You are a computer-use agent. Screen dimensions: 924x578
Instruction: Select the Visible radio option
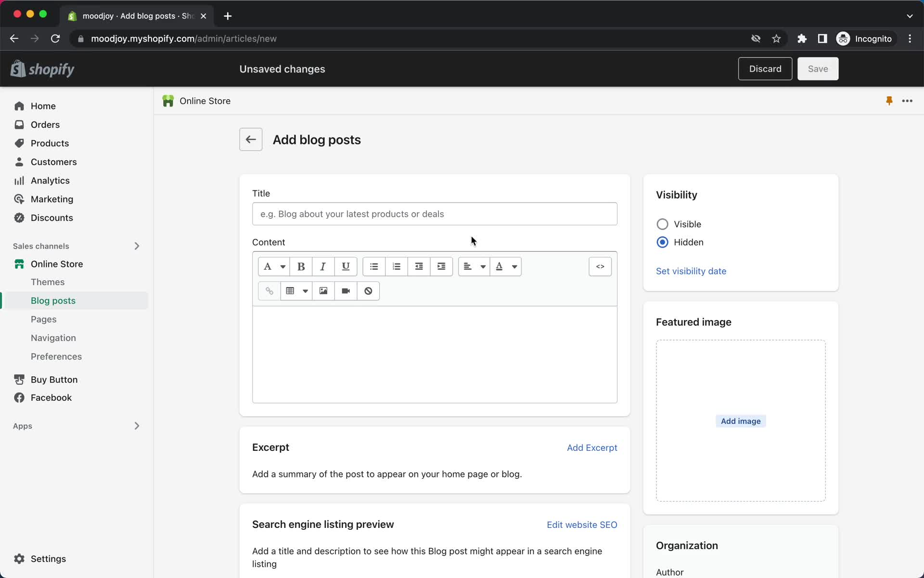click(662, 224)
